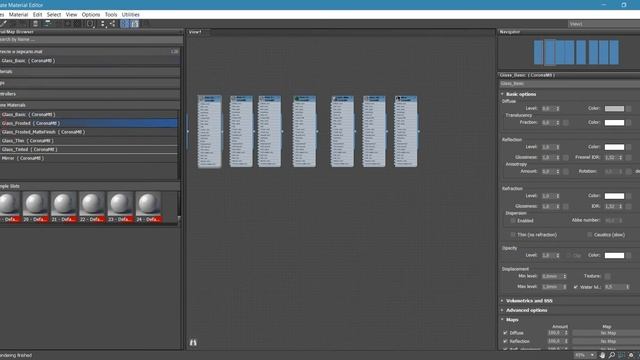Uncheck the Water lvl. checkbox
The width and height of the screenshot is (640, 360).
click(576, 287)
